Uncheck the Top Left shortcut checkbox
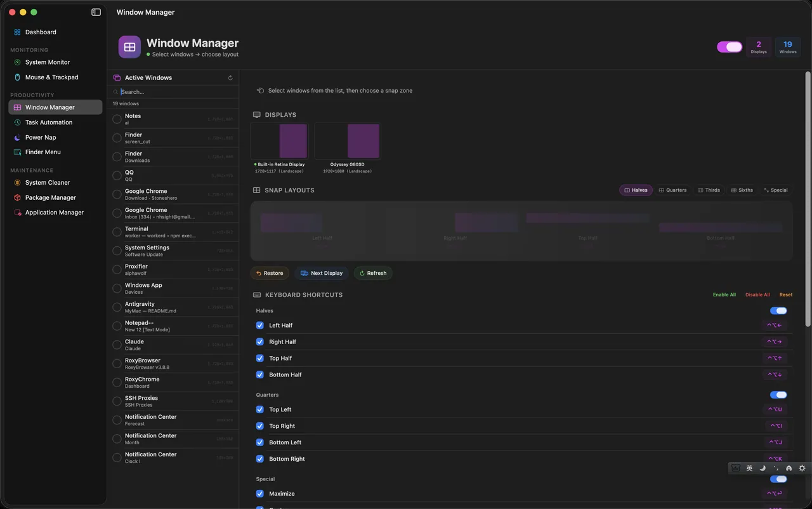This screenshot has width=812, height=509. click(259, 409)
